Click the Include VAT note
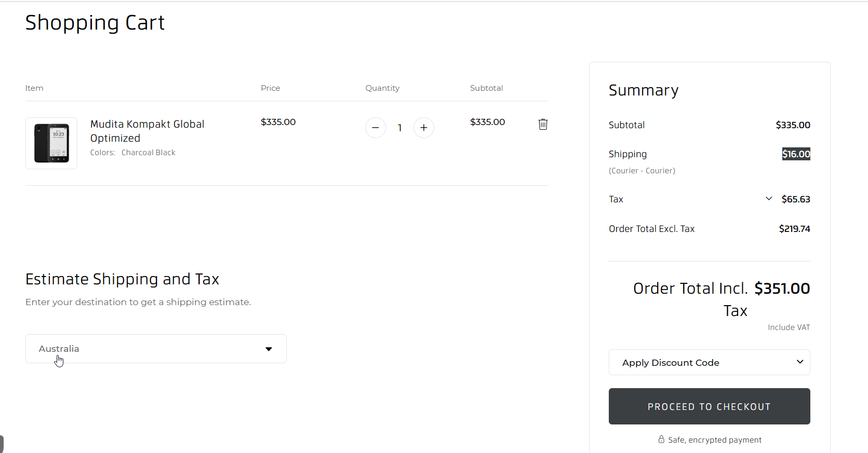 point(789,327)
